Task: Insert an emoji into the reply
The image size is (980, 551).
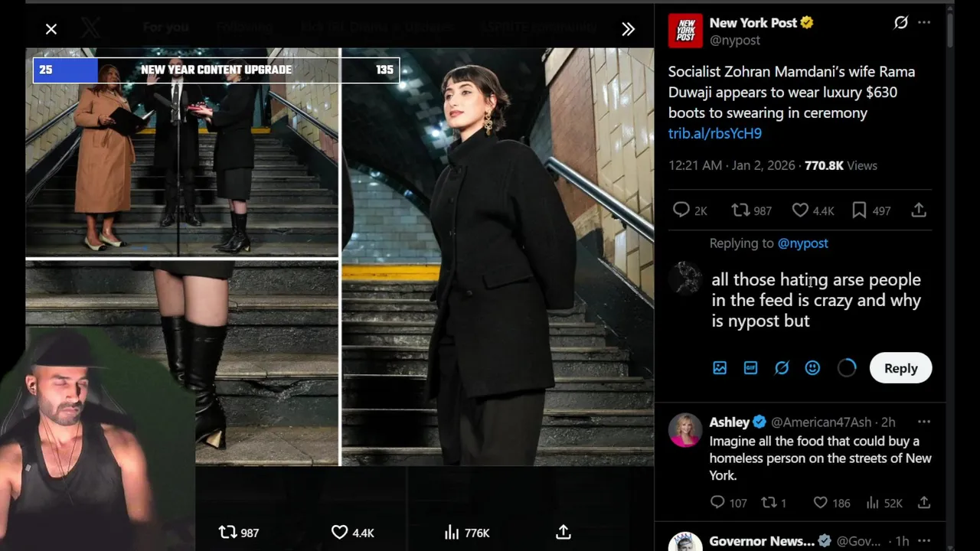Action: coord(812,368)
